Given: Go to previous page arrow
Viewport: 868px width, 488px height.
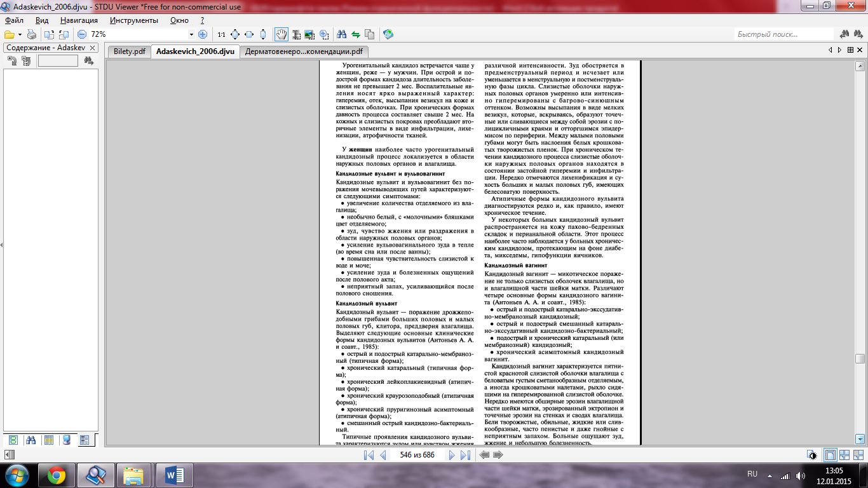Looking at the screenshot, I should click(x=383, y=455).
